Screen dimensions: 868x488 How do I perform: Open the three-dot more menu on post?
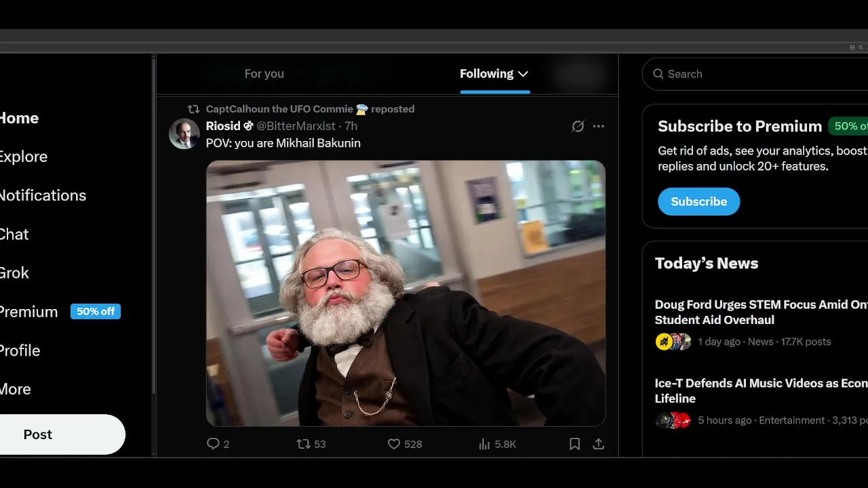(x=599, y=126)
